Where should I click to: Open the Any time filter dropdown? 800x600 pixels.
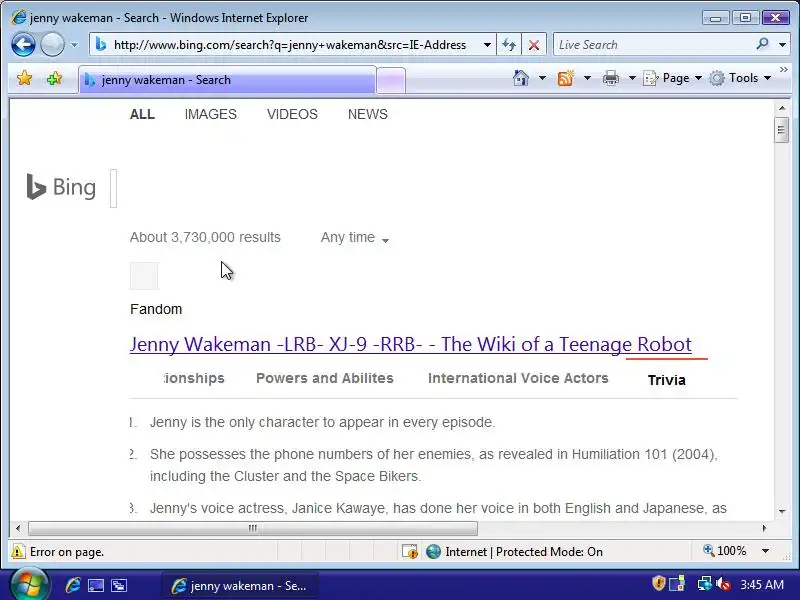pos(355,238)
